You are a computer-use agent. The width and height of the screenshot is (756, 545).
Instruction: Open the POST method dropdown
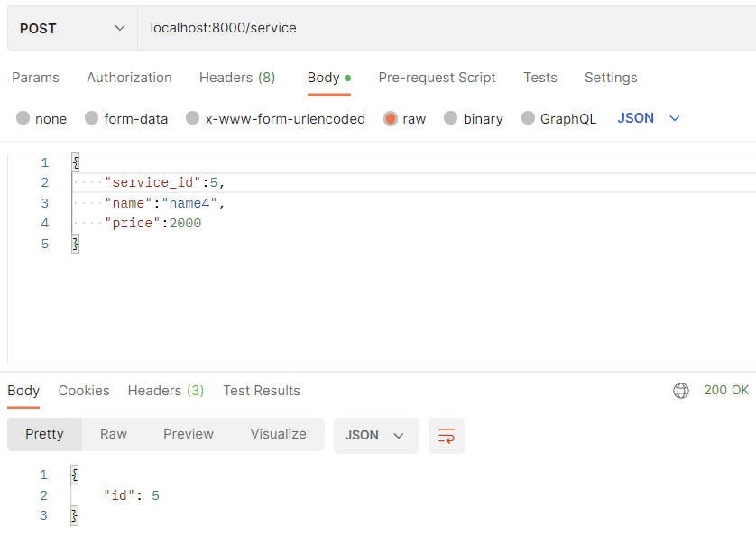(70, 27)
